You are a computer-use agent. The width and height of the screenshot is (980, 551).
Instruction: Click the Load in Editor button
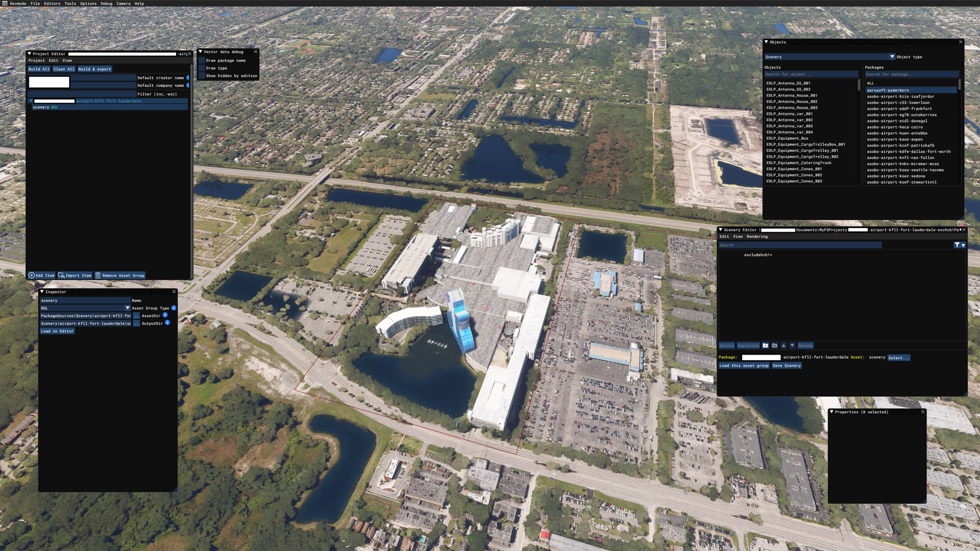tap(57, 331)
